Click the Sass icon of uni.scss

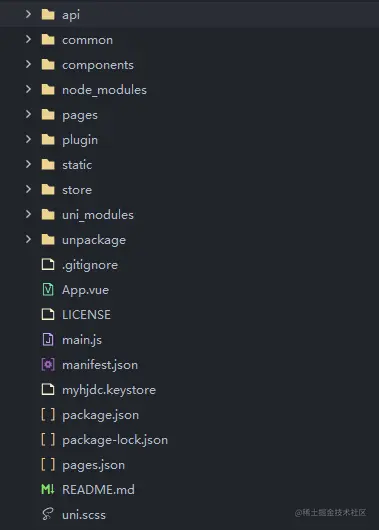(x=48, y=514)
